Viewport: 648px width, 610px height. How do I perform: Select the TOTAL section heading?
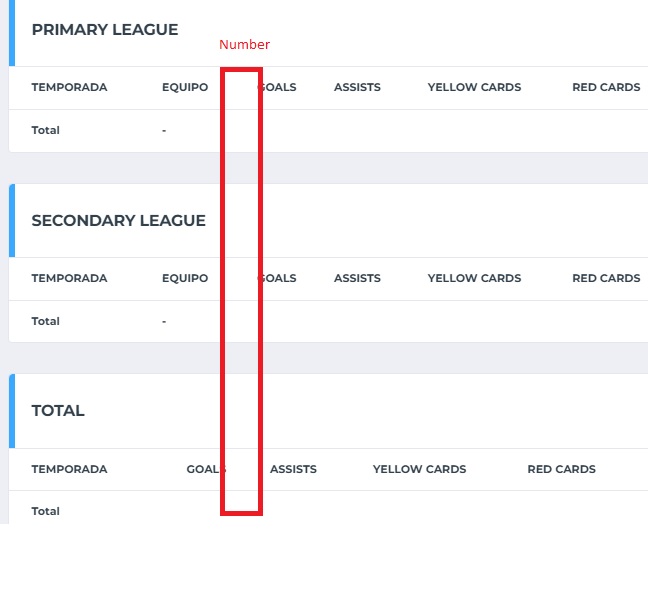(x=58, y=411)
